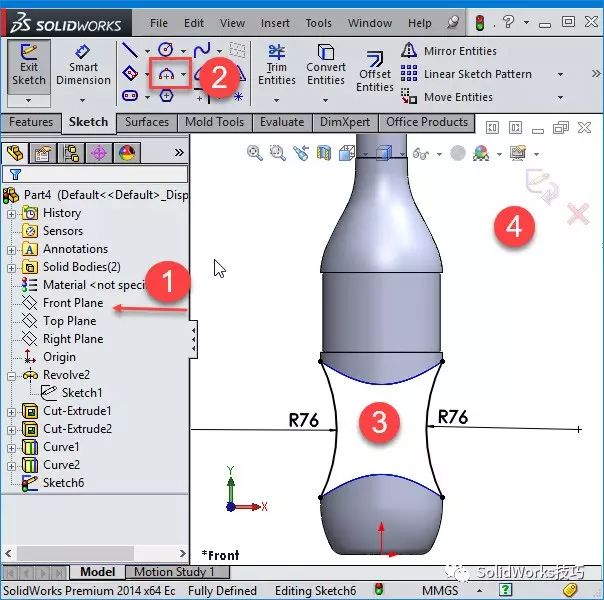Click the Previous View icon
The height and width of the screenshot is (600, 604).
(x=300, y=153)
